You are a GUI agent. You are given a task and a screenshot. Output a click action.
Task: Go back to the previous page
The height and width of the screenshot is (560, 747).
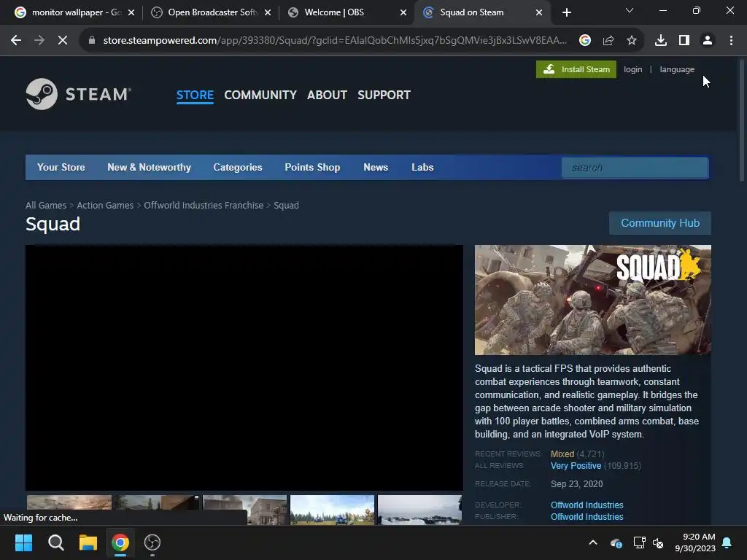pyautogui.click(x=16, y=41)
